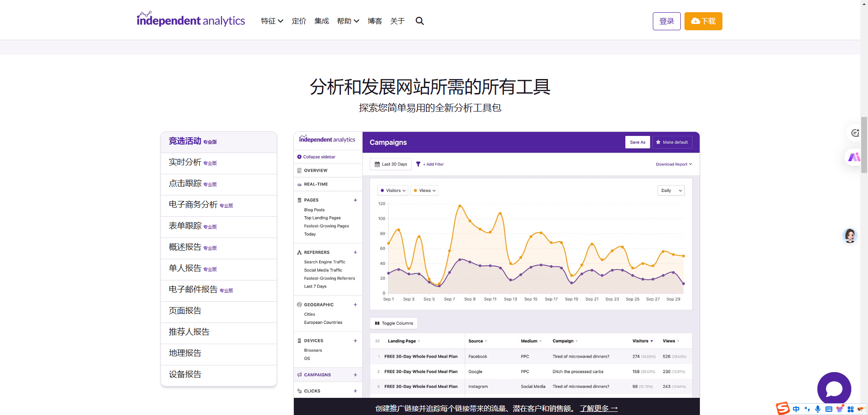Expand the 特征 navigation dropdown
The height and width of the screenshot is (415, 868).
[272, 21]
